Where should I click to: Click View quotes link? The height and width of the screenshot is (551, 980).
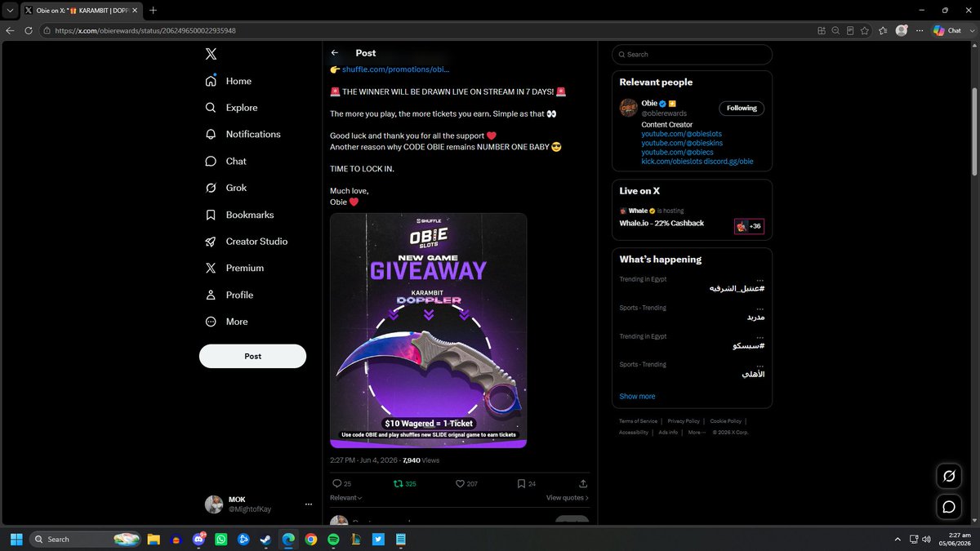[568, 497]
